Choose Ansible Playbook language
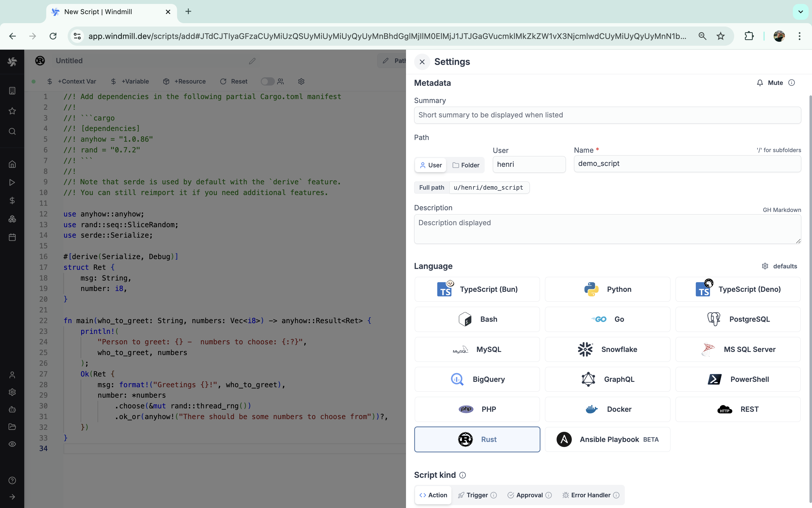812x508 pixels. [607, 439]
